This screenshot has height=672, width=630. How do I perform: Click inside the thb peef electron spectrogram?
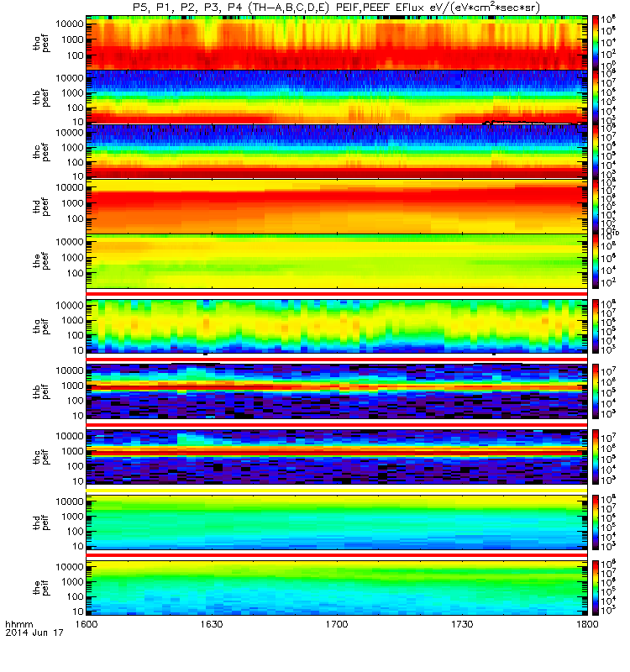click(x=337, y=97)
